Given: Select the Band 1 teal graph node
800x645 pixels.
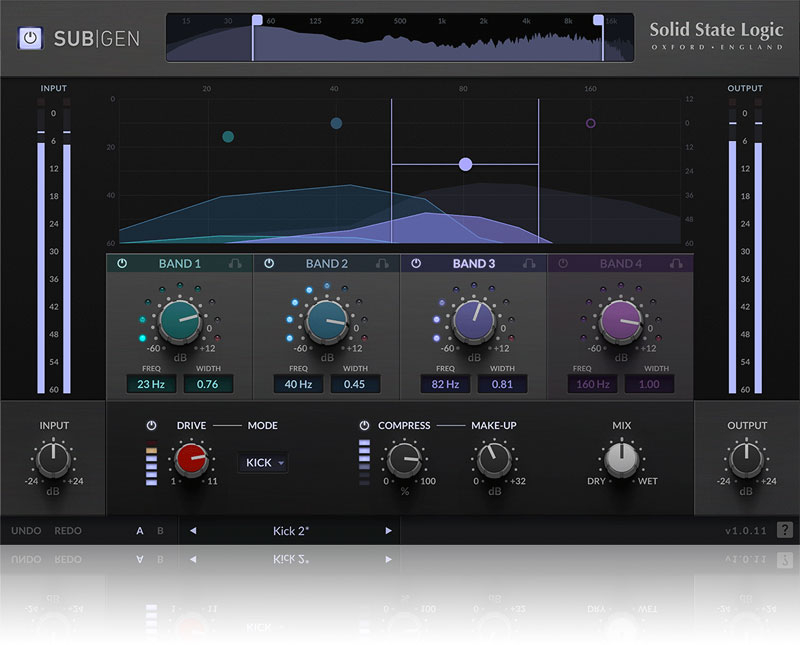Looking at the screenshot, I should 228,137.
